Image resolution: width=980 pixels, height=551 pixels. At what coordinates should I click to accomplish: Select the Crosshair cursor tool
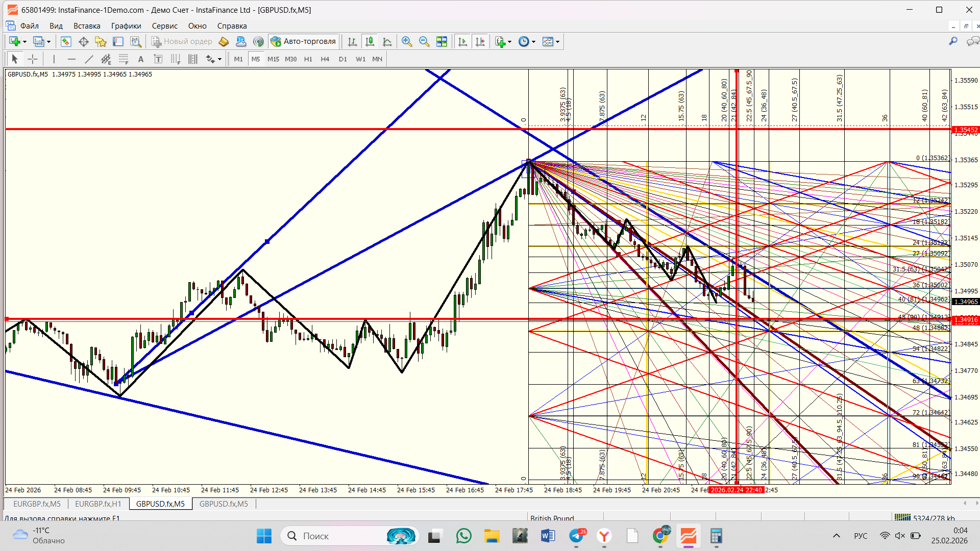pyautogui.click(x=33, y=59)
